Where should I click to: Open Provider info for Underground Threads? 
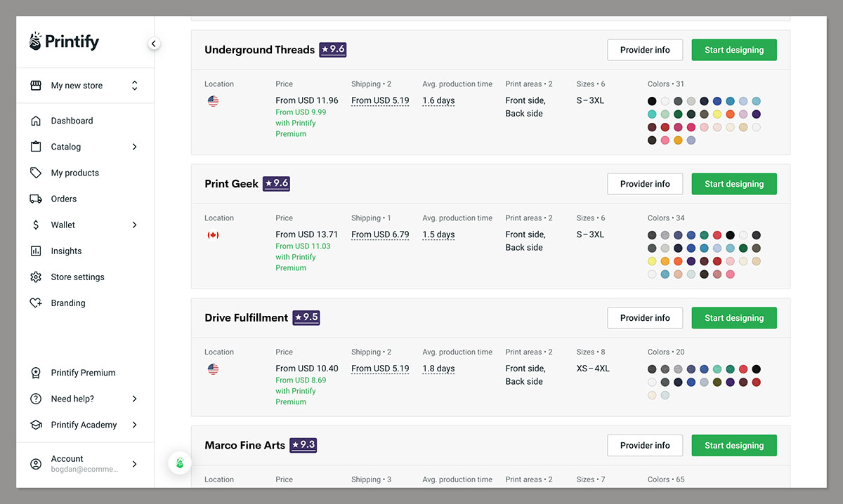tap(645, 49)
